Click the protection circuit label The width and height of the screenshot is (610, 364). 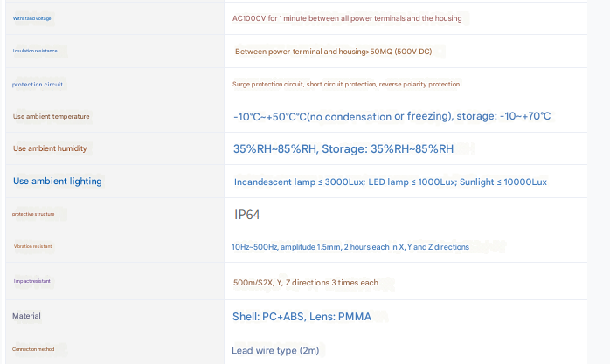click(x=37, y=84)
